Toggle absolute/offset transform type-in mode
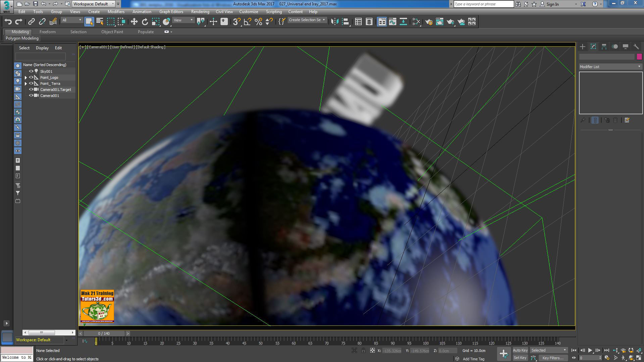 coord(372,350)
